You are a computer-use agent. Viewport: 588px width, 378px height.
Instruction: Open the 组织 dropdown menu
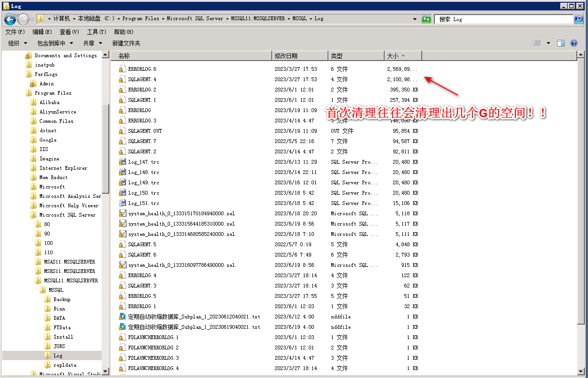24,43
